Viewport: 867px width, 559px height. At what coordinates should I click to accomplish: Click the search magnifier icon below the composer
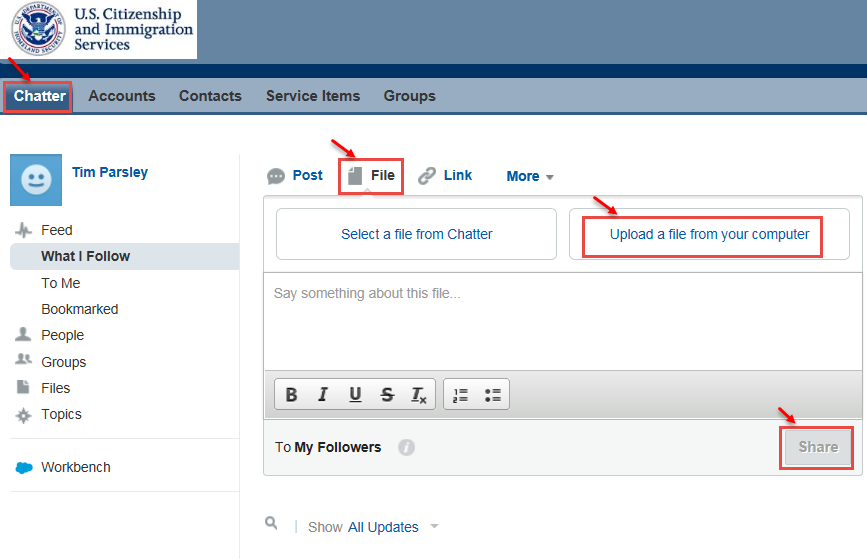pos(271,523)
